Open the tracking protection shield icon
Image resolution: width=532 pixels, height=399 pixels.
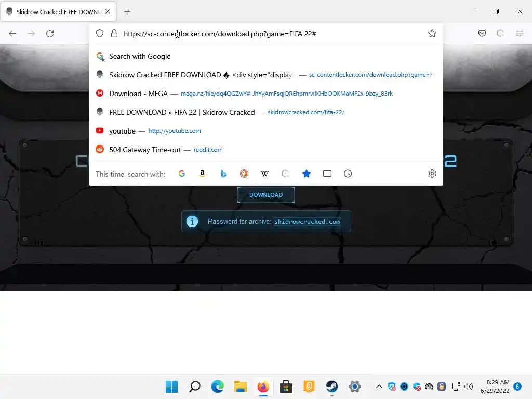tap(99, 33)
